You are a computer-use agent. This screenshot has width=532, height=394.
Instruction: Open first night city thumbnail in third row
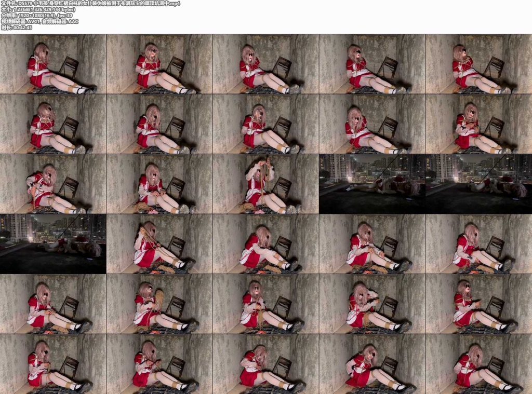372,184
